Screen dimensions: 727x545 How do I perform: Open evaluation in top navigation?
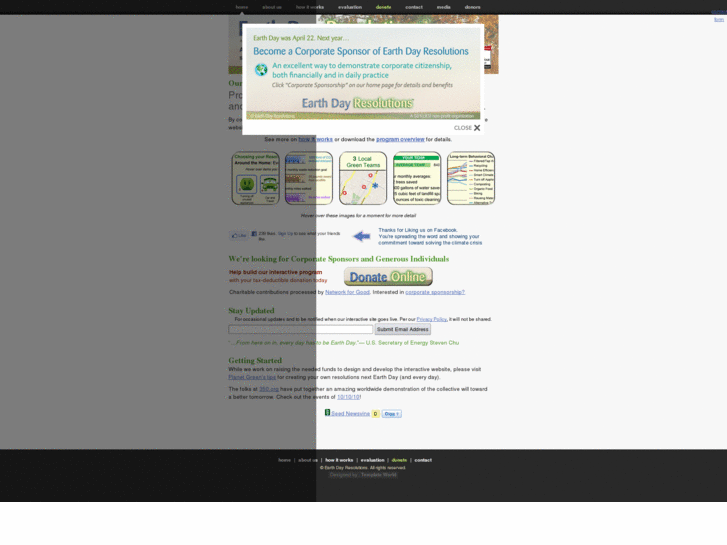pos(350,7)
